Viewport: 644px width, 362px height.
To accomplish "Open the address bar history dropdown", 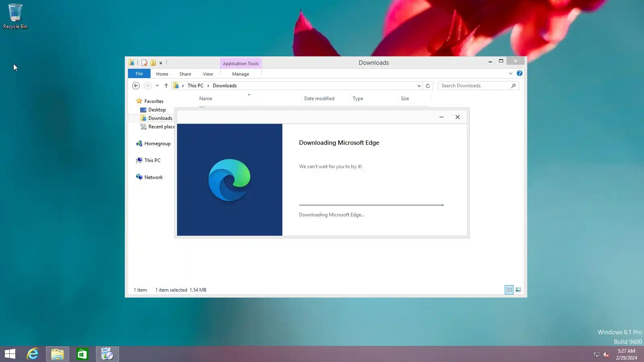I will (x=419, y=86).
